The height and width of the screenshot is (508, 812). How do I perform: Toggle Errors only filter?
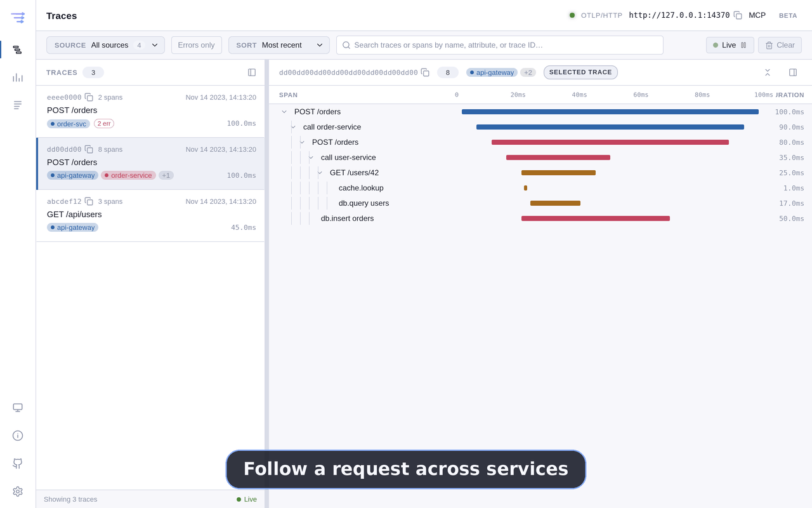pyautogui.click(x=197, y=45)
